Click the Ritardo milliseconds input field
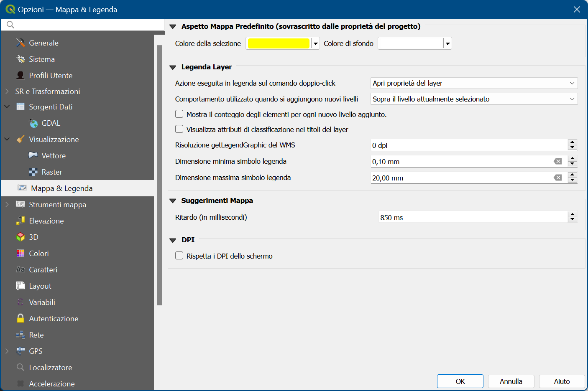The image size is (588, 391). point(473,217)
